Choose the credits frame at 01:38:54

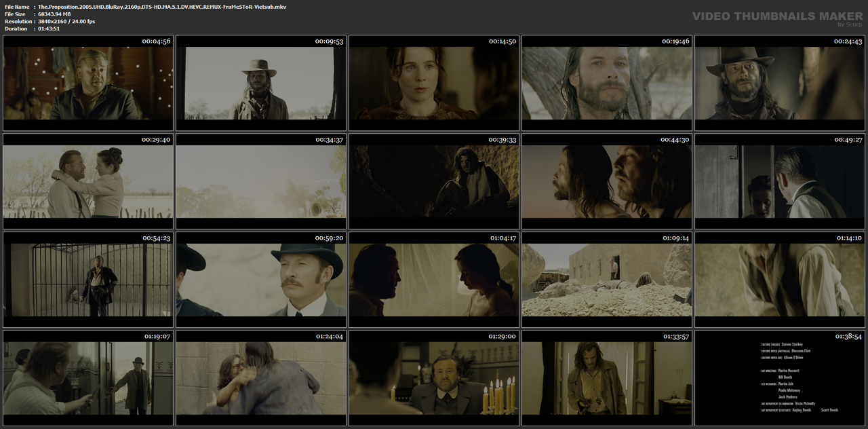[780, 378]
